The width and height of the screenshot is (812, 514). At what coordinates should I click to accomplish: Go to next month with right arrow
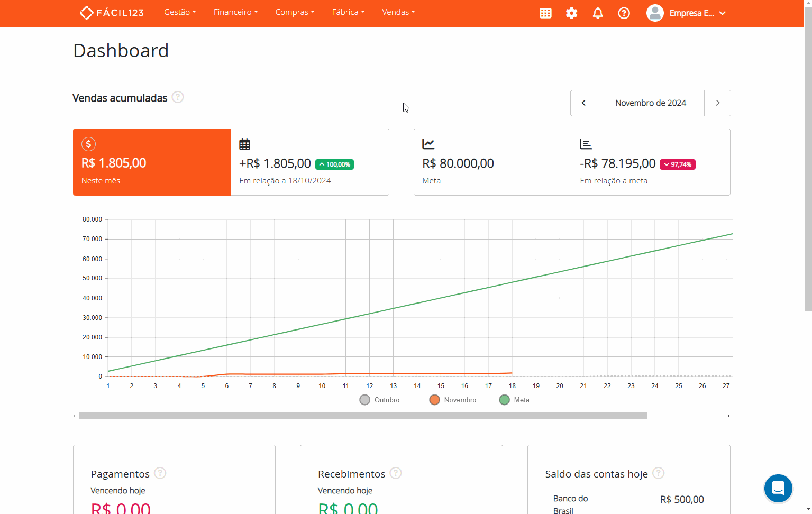(x=717, y=103)
